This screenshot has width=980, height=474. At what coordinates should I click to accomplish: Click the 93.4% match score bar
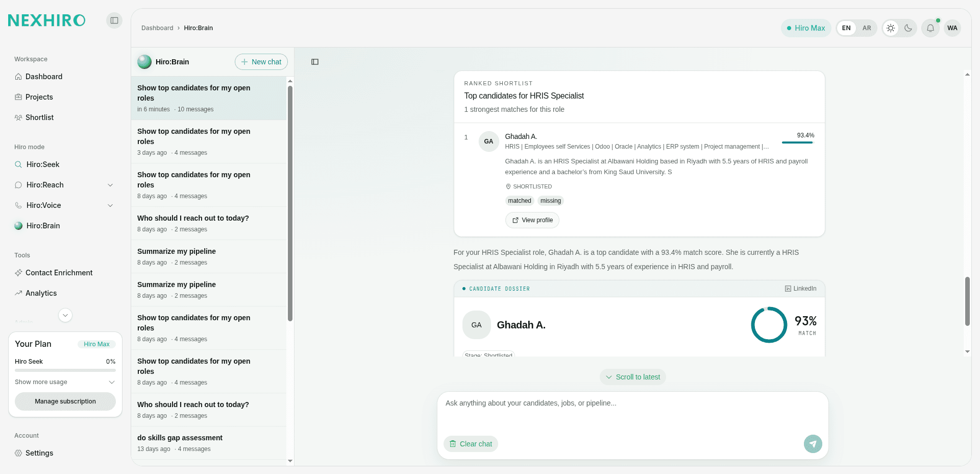tap(797, 143)
